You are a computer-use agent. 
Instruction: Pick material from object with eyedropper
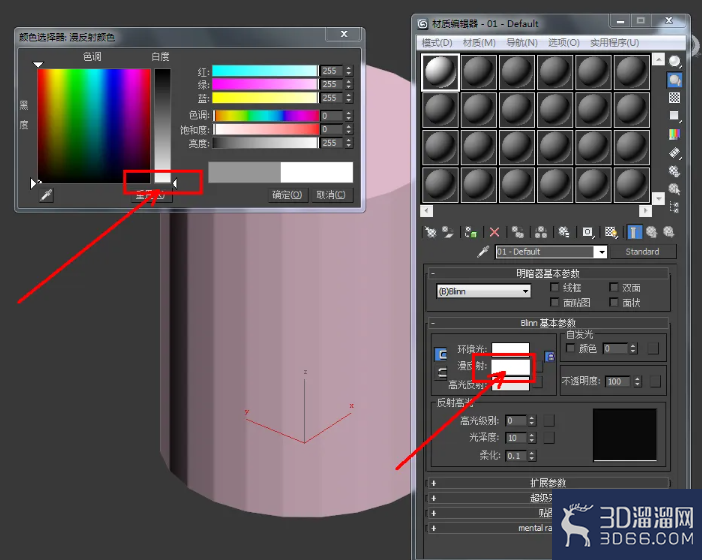coord(483,252)
